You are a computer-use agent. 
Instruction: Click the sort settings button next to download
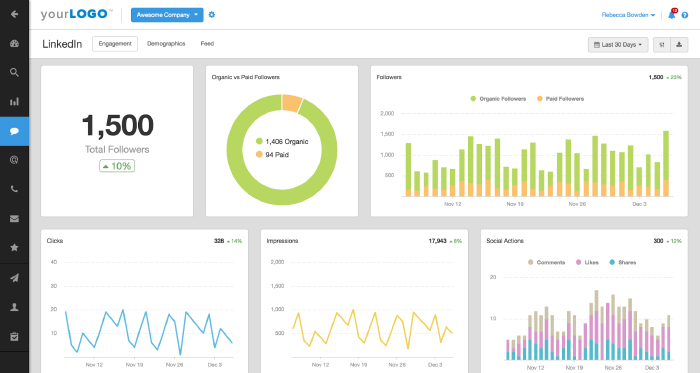pyautogui.click(x=662, y=45)
